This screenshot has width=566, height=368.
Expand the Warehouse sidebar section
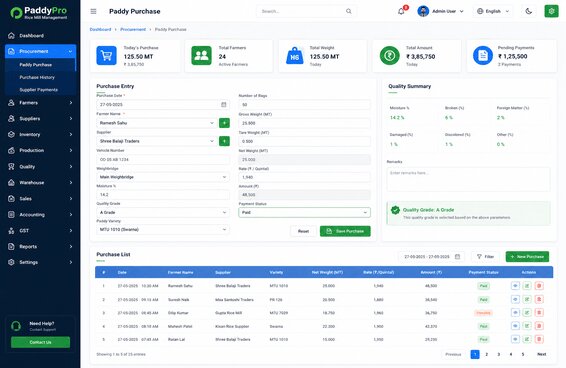(x=40, y=182)
